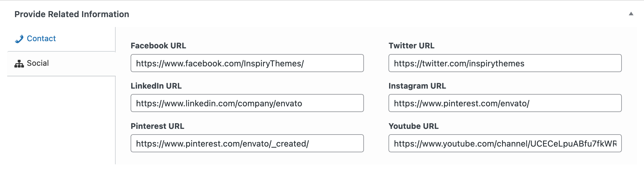Screen dimensions: 644x170
Task: Place cursor in the Youtube URL field
Action: 505,143
